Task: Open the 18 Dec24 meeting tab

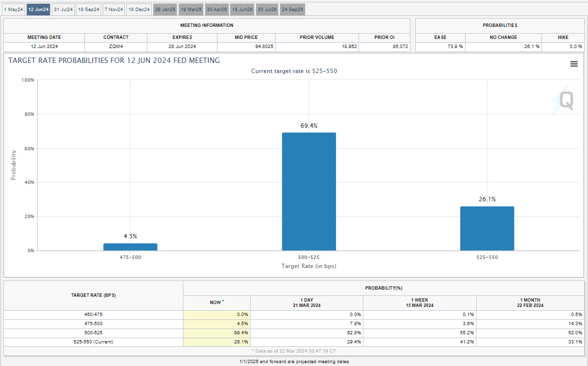Action: click(139, 10)
